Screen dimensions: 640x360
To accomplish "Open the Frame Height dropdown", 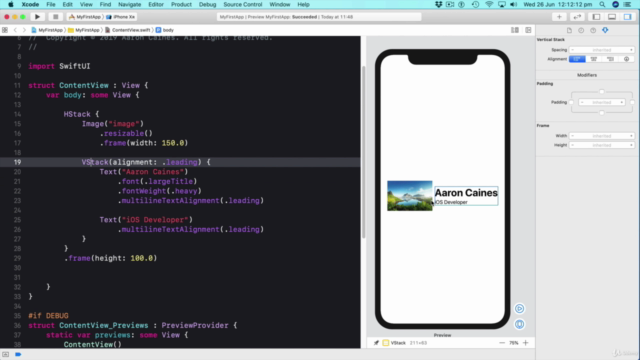I will click(x=602, y=145).
